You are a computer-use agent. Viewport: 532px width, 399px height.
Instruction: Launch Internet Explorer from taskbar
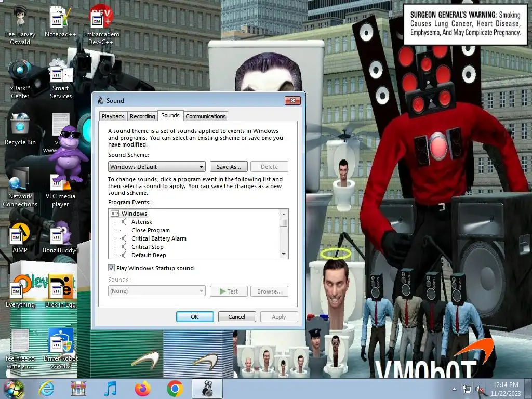[x=46, y=389]
